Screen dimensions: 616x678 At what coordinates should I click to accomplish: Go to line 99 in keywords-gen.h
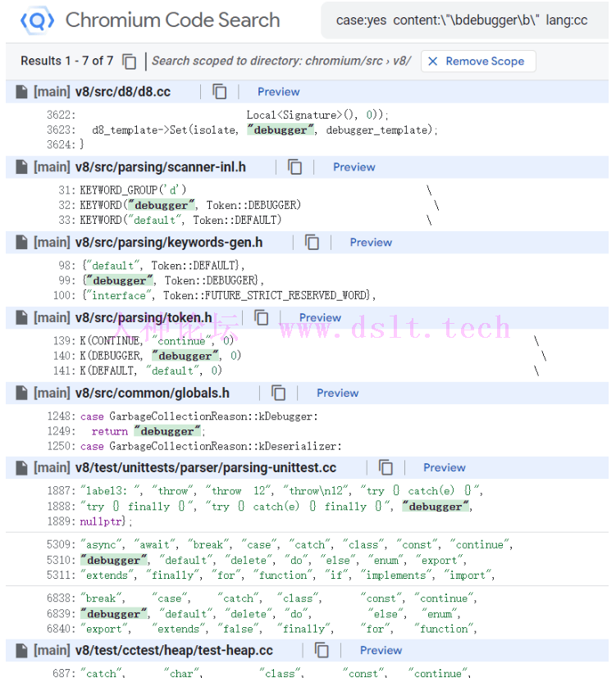66,280
